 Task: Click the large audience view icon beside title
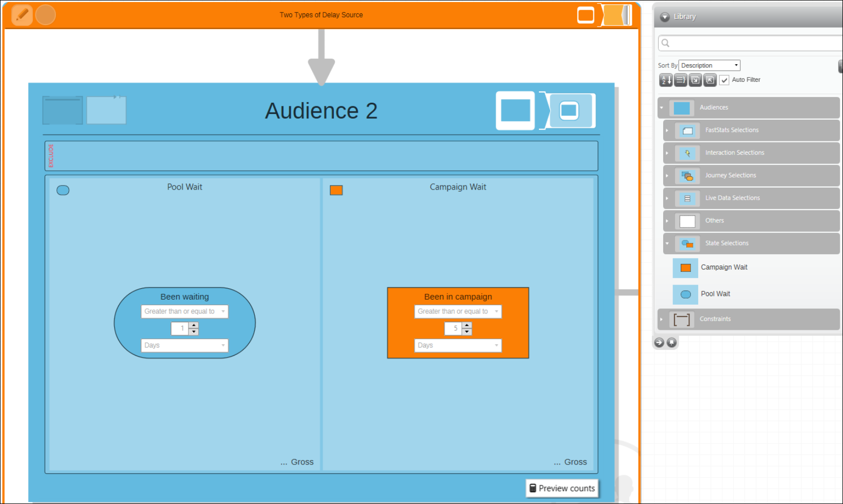515,110
